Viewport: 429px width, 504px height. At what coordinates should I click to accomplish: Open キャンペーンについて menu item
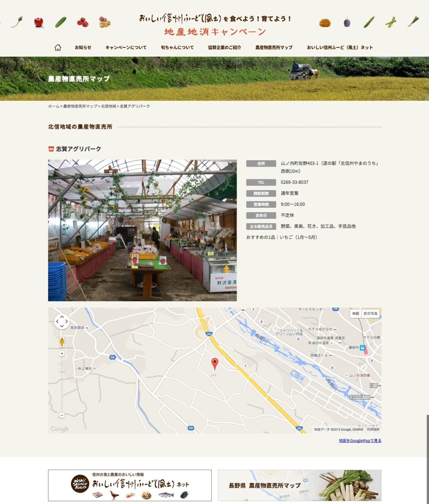[x=126, y=48]
